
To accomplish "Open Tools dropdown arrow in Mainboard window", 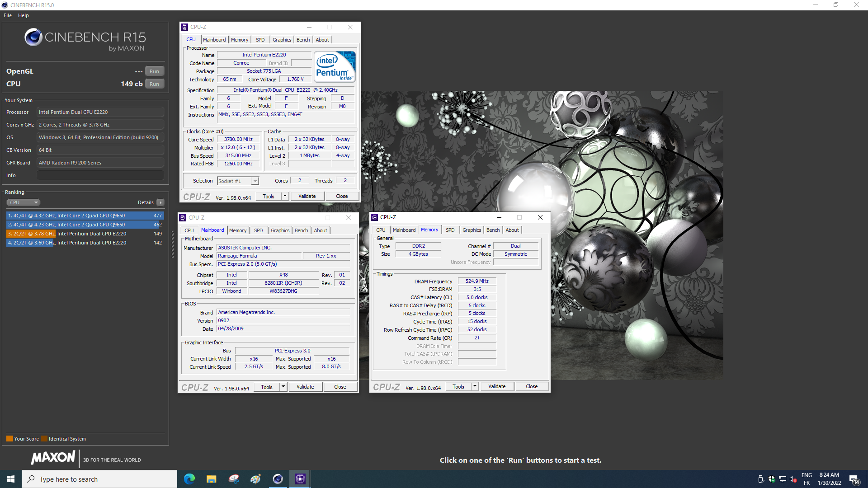I will [283, 387].
